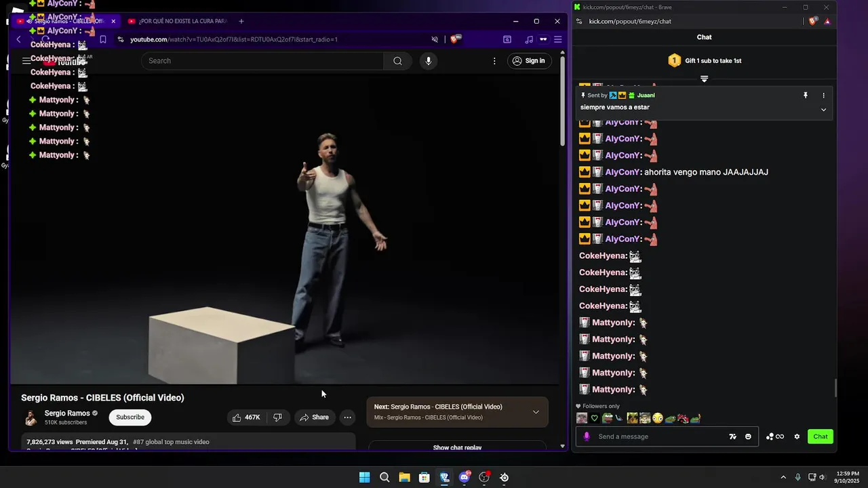
Task: Switch to Sergio Ramos CIBELES browser tab
Action: 65,21
